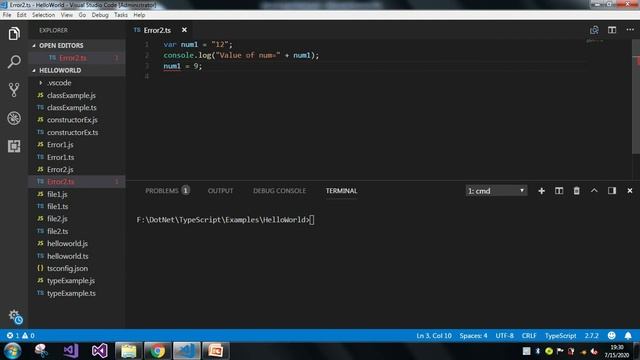Open the Manage gear icon
This screenshot has height=360, width=640.
pos(15,316)
